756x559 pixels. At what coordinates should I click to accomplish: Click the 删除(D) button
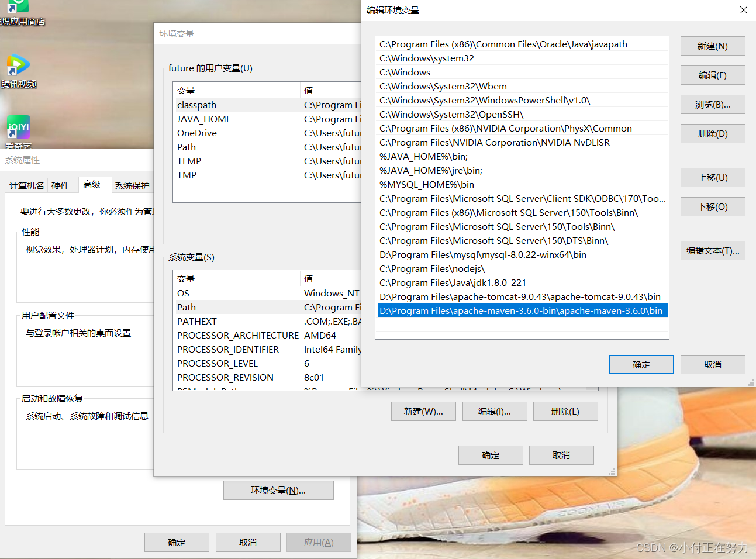[712, 134]
